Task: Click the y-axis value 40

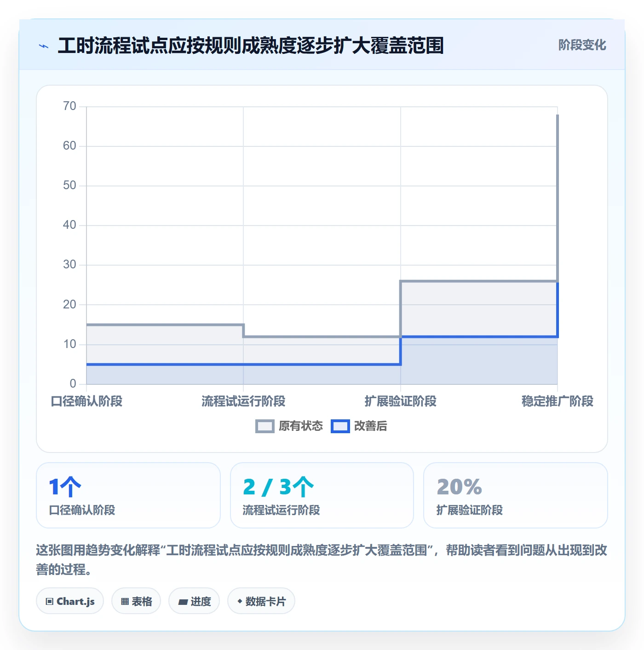Action: (x=69, y=225)
